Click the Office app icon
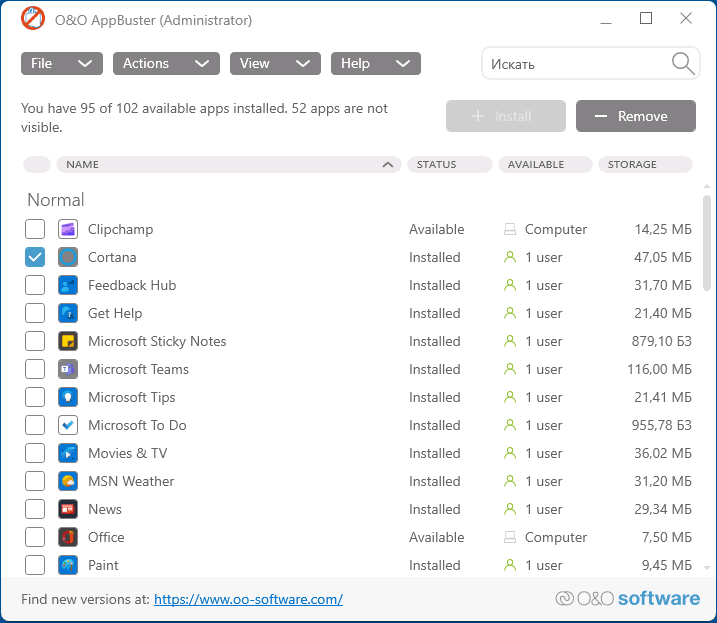Screen dimensions: 717x623 tap(68, 537)
